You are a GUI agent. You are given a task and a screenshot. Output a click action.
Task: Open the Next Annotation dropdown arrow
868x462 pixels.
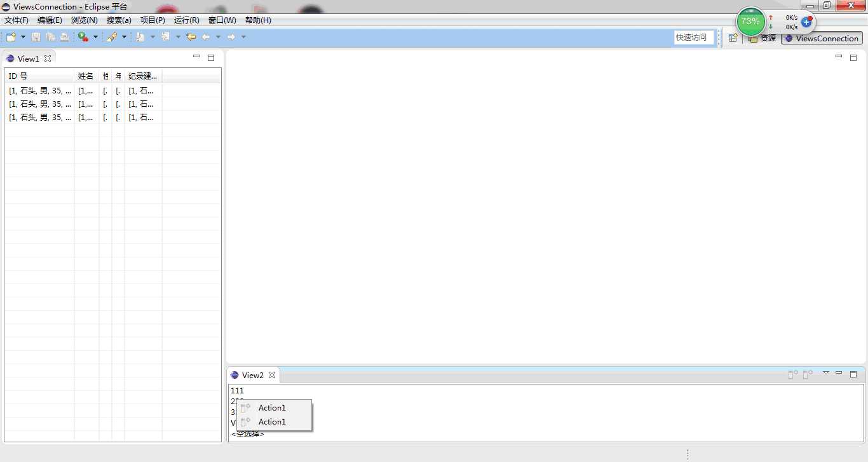pos(153,37)
